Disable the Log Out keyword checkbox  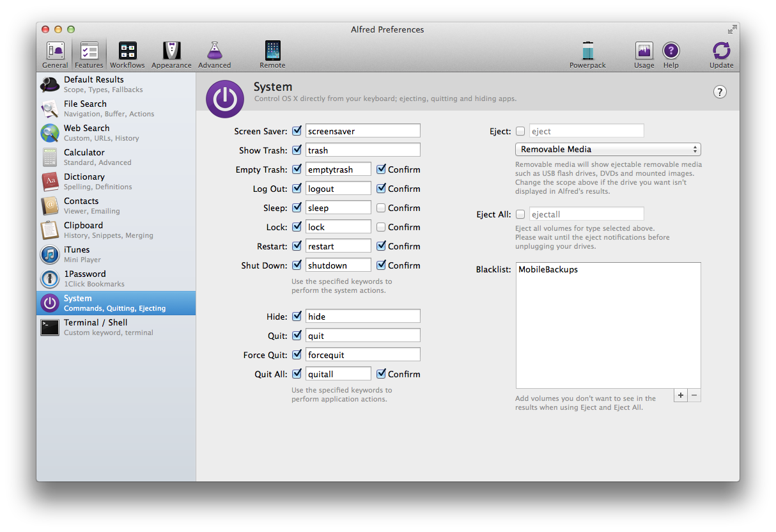tap(297, 189)
